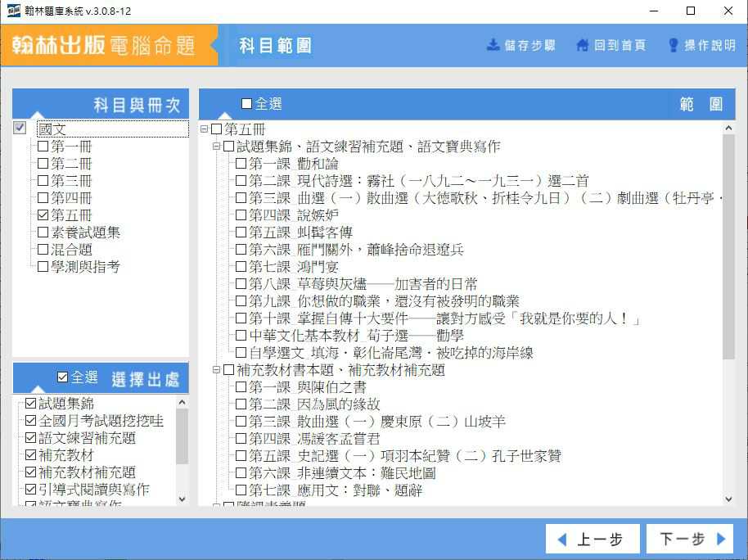Collapse 補充教材書本題、補充教材補充題 tree group
This screenshot has height=560, width=748.
(x=216, y=369)
